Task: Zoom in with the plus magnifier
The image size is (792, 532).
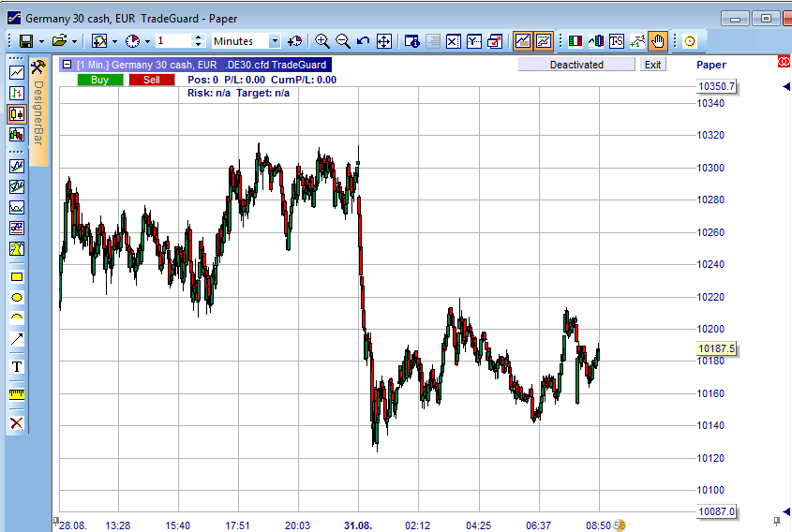Action: pyautogui.click(x=321, y=41)
